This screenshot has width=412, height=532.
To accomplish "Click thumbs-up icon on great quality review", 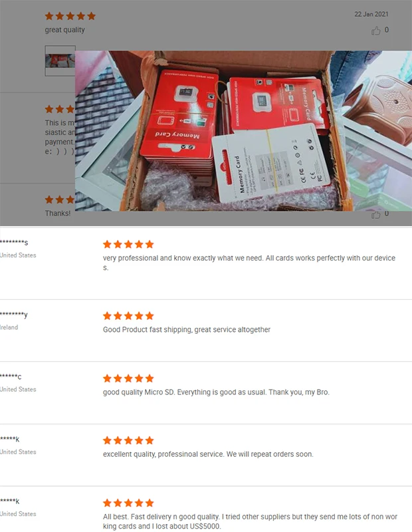I will point(375,31).
